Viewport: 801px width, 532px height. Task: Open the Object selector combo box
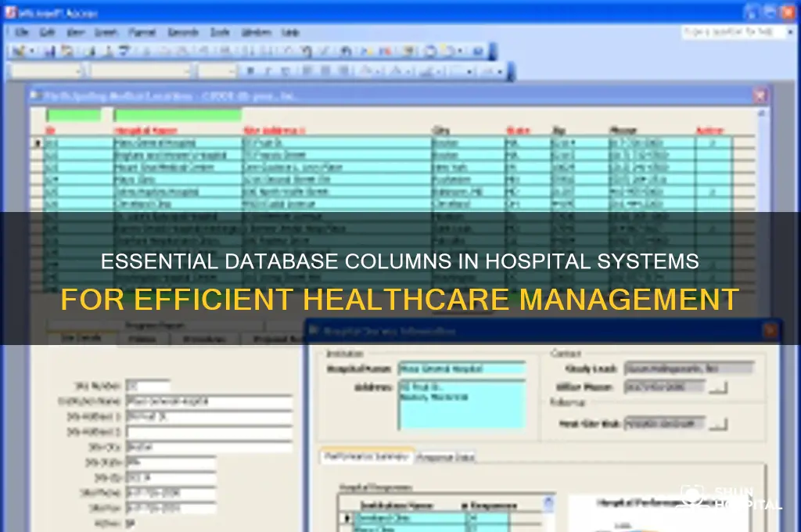point(46,70)
